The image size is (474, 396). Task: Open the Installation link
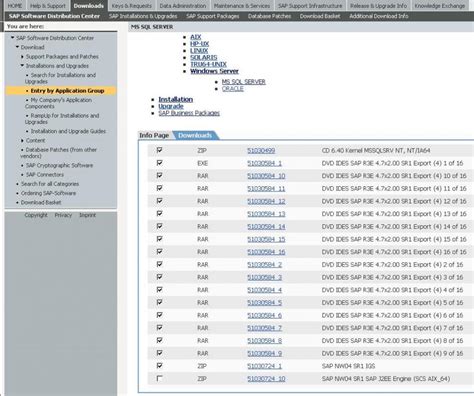(x=176, y=99)
